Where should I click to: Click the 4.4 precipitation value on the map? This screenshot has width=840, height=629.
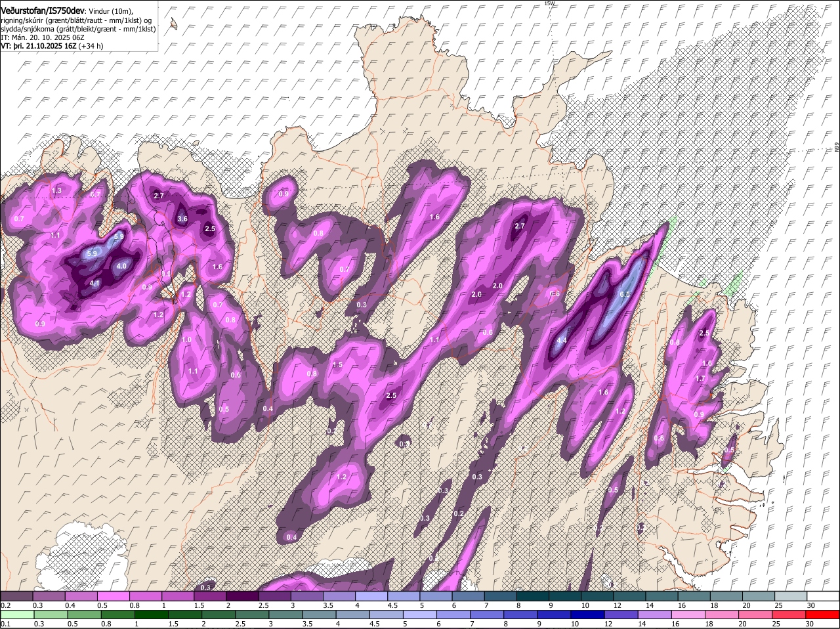(x=562, y=341)
